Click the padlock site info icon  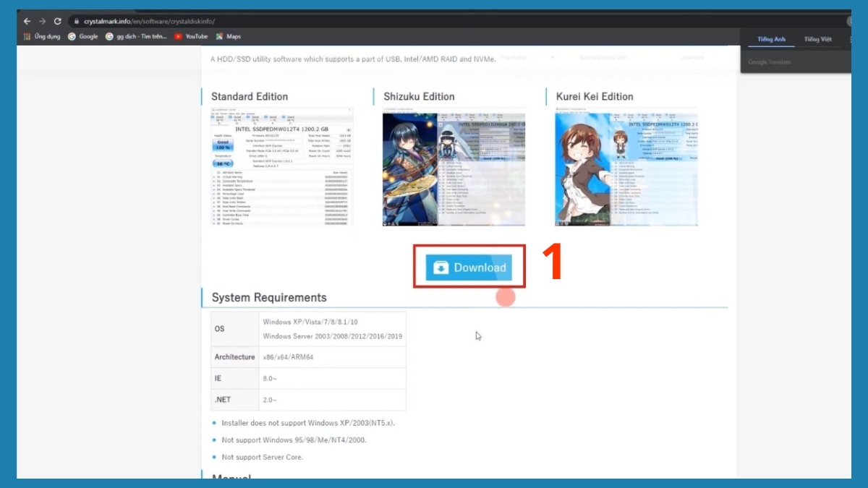tap(76, 22)
